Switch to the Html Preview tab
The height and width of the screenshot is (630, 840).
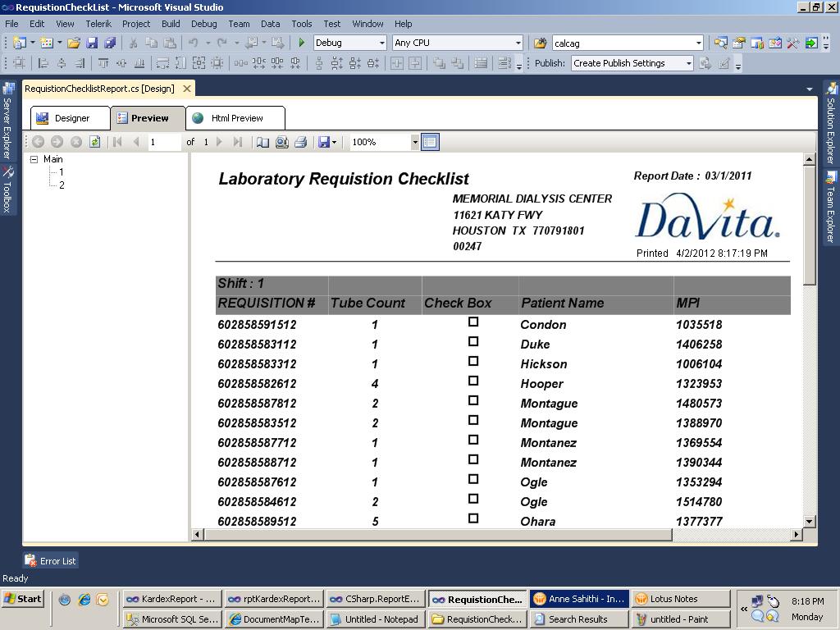click(236, 118)
